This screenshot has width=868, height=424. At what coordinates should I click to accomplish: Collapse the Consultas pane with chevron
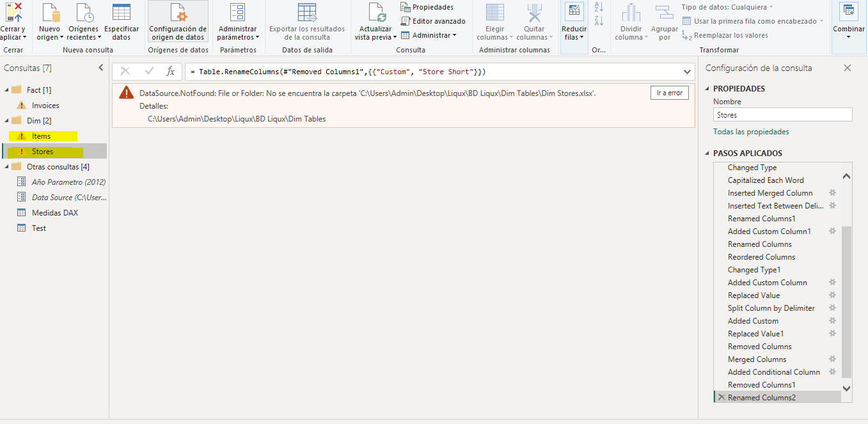pyautogui.click(x=100, y=68)
